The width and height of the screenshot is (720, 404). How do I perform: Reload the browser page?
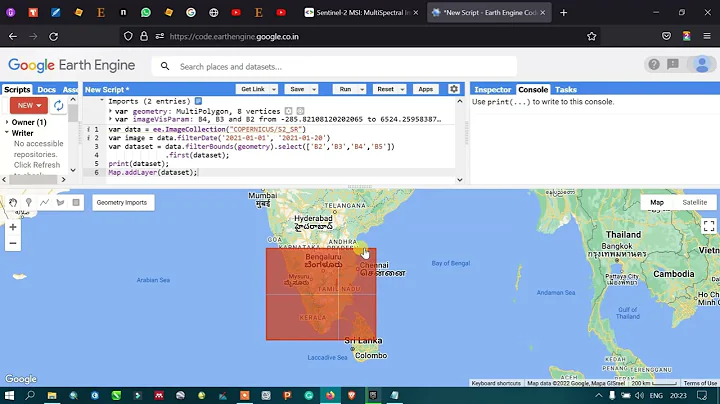point(53,36)
